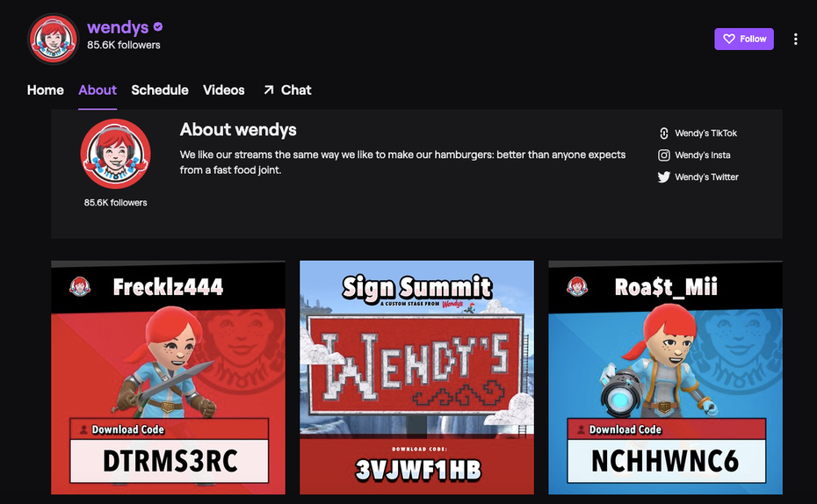Screen dimensions: 817x504
Task: Click the arrow icon beside Chat
Action: pos(268,90)
